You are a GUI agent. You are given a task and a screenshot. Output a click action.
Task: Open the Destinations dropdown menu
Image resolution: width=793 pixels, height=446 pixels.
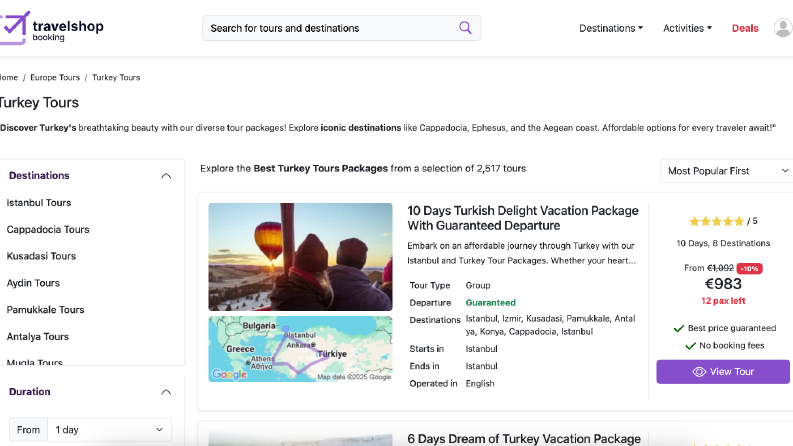611,28
